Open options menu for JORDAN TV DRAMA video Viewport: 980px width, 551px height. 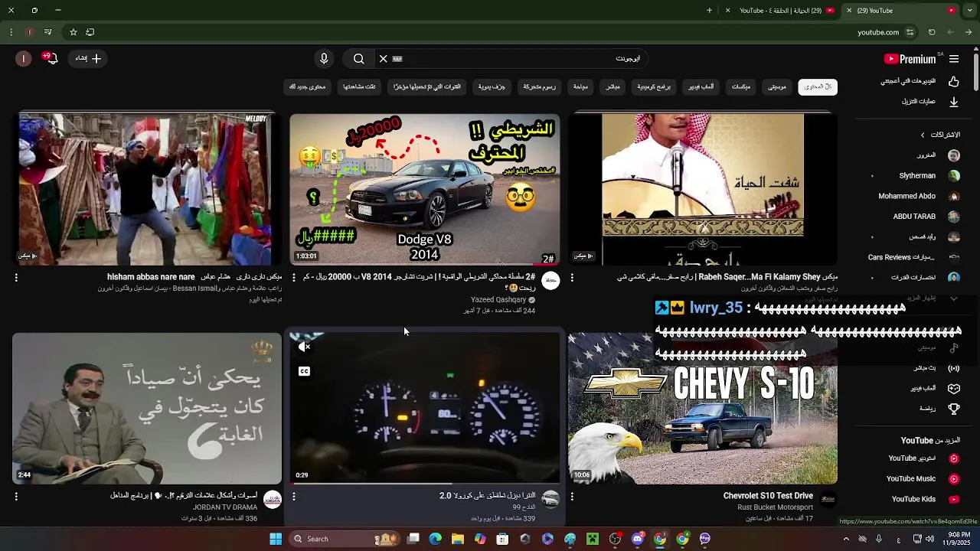[16, 497]
